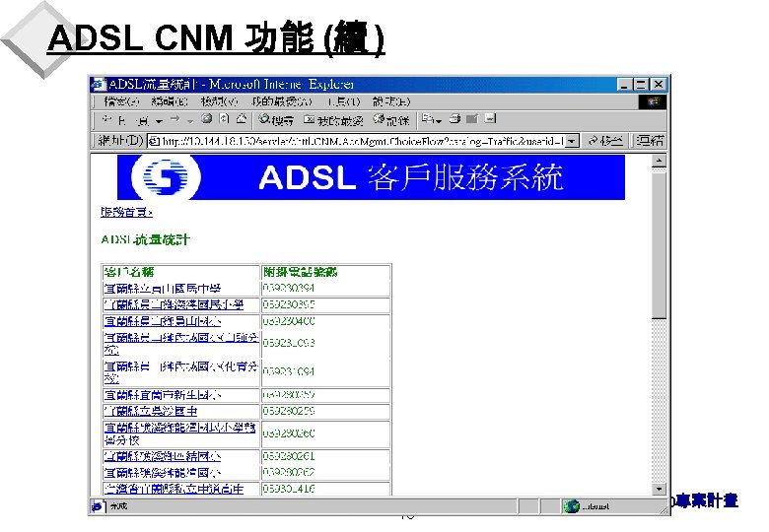Open the customer link beside 039280261

click(x=163, y=456)
